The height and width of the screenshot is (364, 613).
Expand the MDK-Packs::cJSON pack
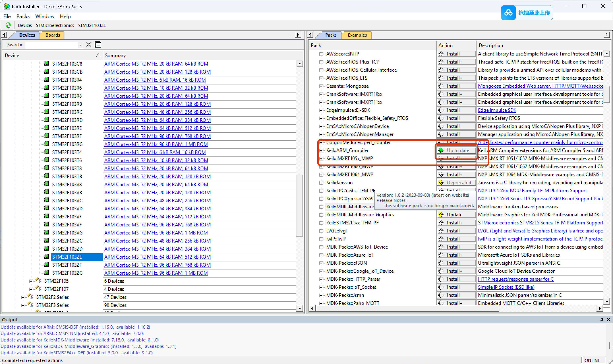(321, 263)
